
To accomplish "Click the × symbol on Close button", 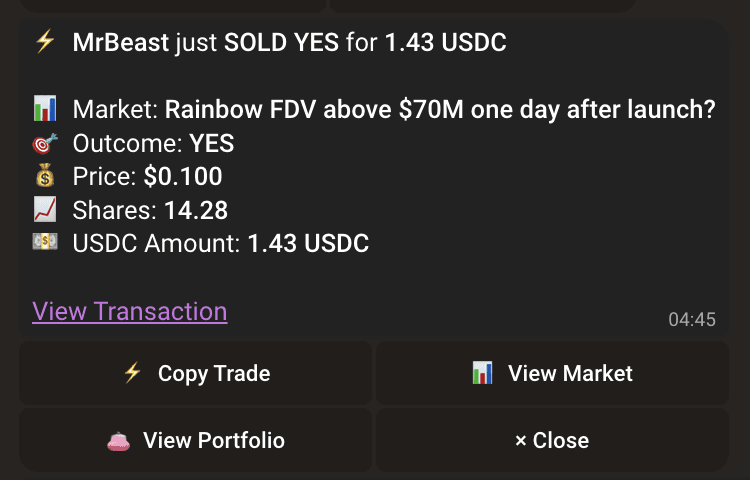I will click(520, 440).
